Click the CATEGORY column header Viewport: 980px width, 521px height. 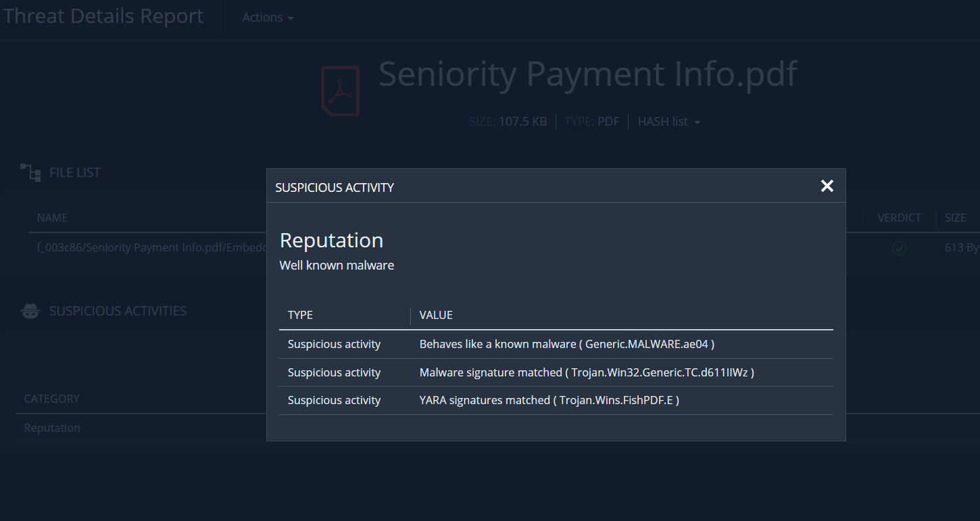[51, 399]
